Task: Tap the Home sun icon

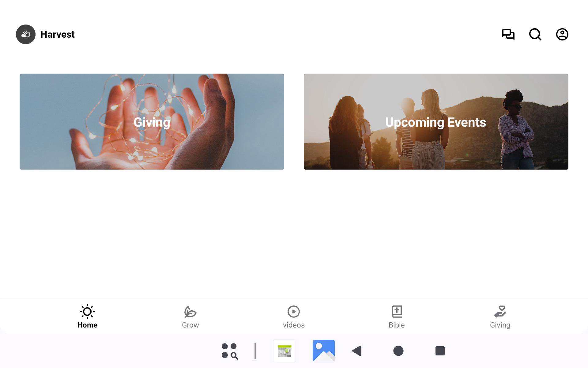Action: (87, 312)
